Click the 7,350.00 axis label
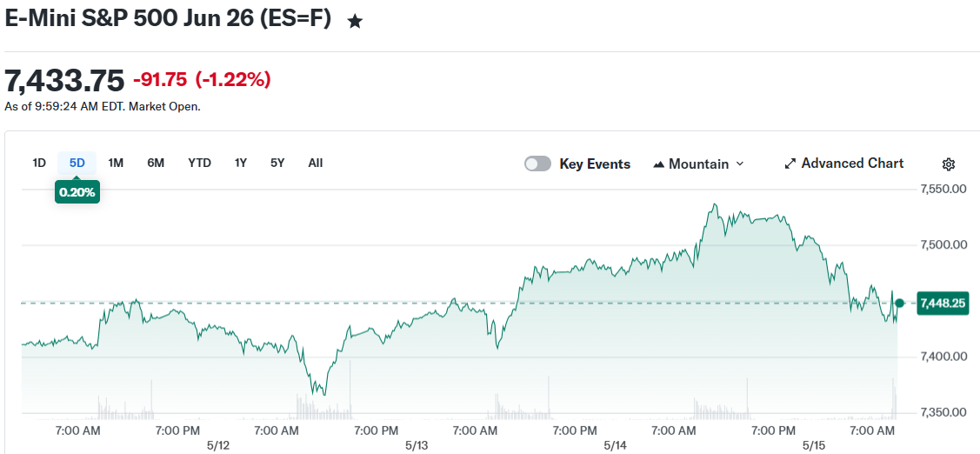Viewport: 980px width, 454px height. pos(943,412)
